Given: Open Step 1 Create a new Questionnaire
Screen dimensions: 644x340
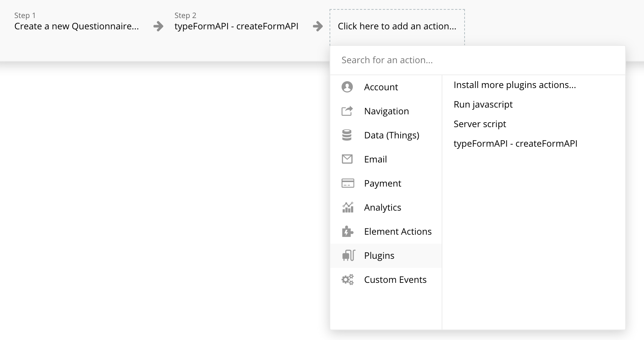Looking at the screenshot, I should (76, 26).
